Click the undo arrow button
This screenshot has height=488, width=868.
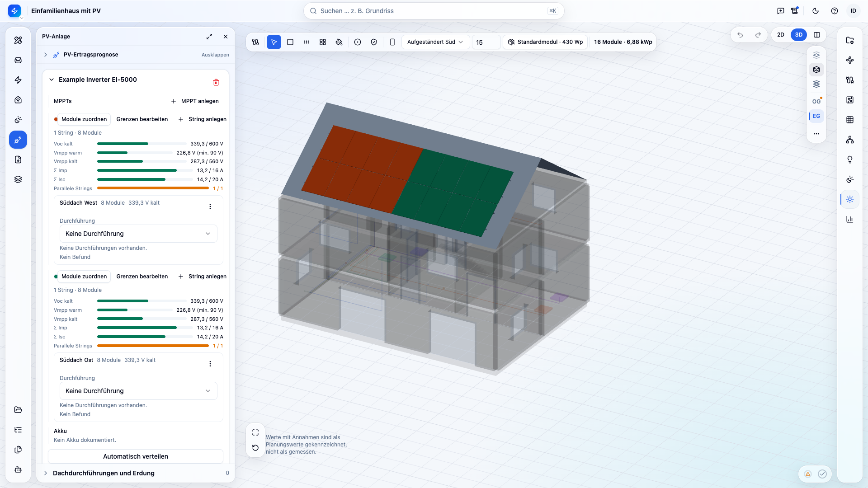click(740, 35)
